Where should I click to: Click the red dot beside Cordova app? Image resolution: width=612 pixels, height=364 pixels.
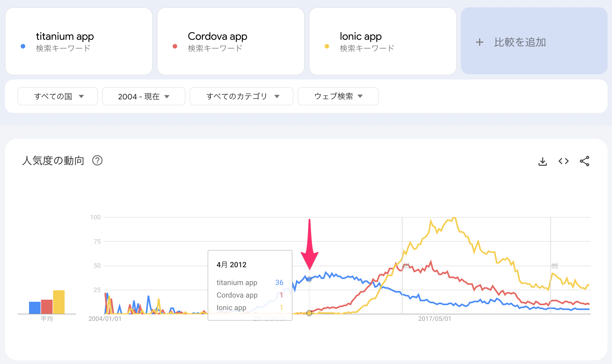[x=175, y=46]
